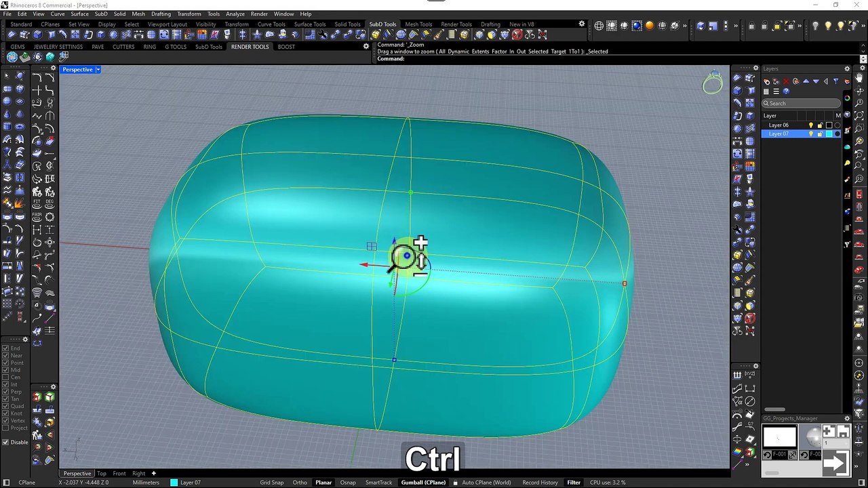Toggle Record History in status bar

(x=540, y=483)
